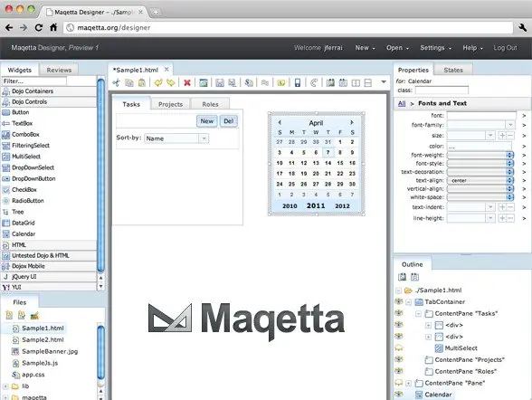
Task: Click the Save As toolbar icon
Action: (x=232, y=82)
